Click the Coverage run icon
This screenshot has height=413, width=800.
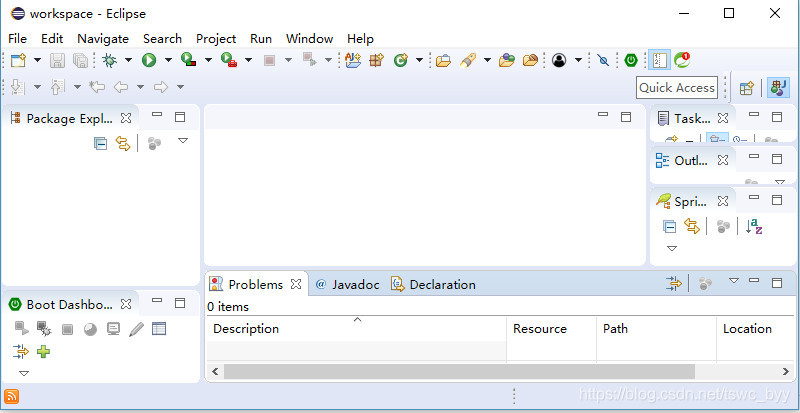(189, 60)
